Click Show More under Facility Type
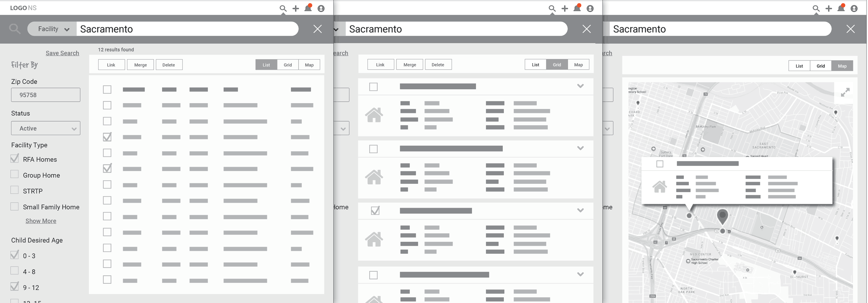Screen dimensions: 868x303 point(41,221)
